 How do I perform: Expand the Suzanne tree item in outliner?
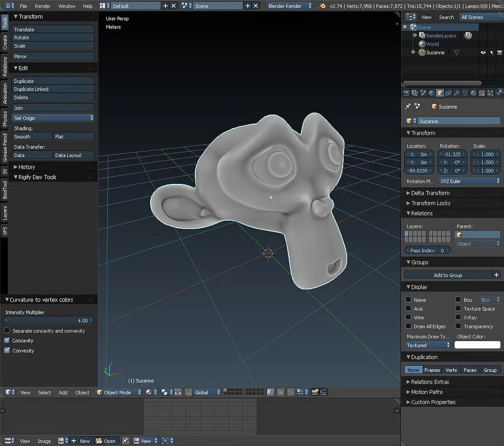413,52
